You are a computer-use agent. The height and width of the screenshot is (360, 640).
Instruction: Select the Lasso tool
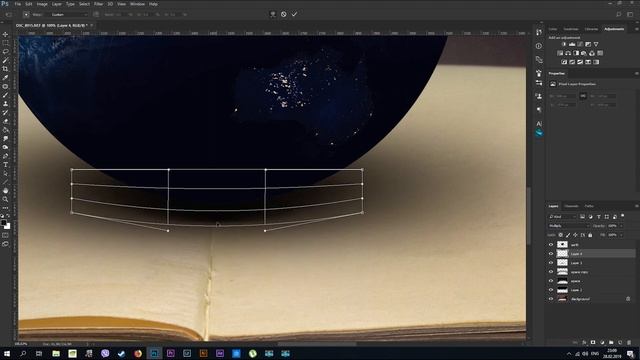[5, 51]
